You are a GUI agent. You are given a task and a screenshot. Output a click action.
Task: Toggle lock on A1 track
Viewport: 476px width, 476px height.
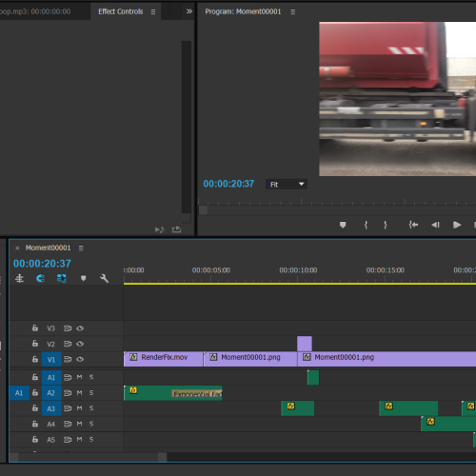coord(35,377)
